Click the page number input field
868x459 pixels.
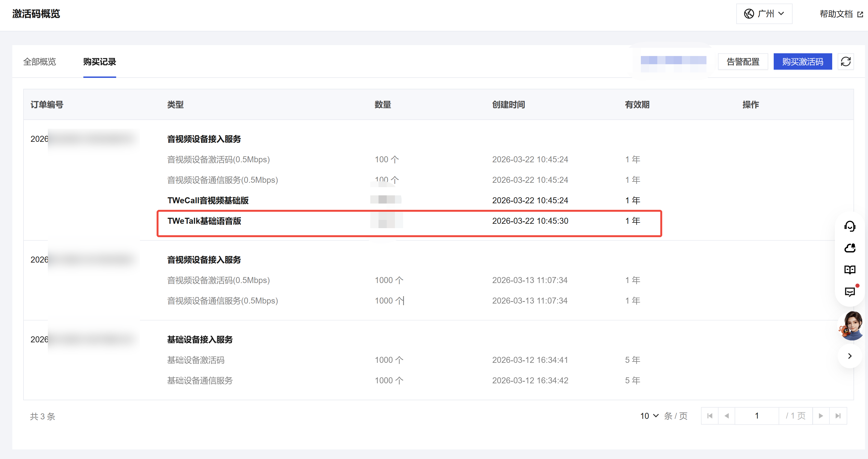(x=756, y=416)
